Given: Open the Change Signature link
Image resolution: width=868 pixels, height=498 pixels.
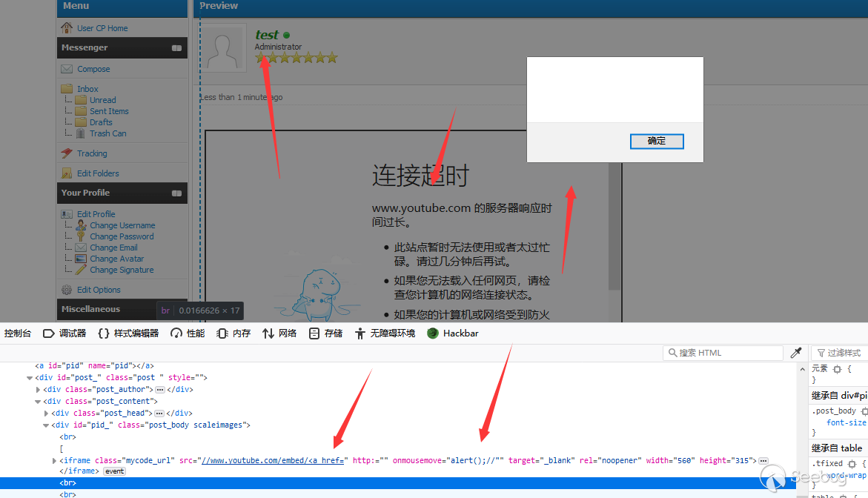Looking at the screenshot, I should [122, 270].
